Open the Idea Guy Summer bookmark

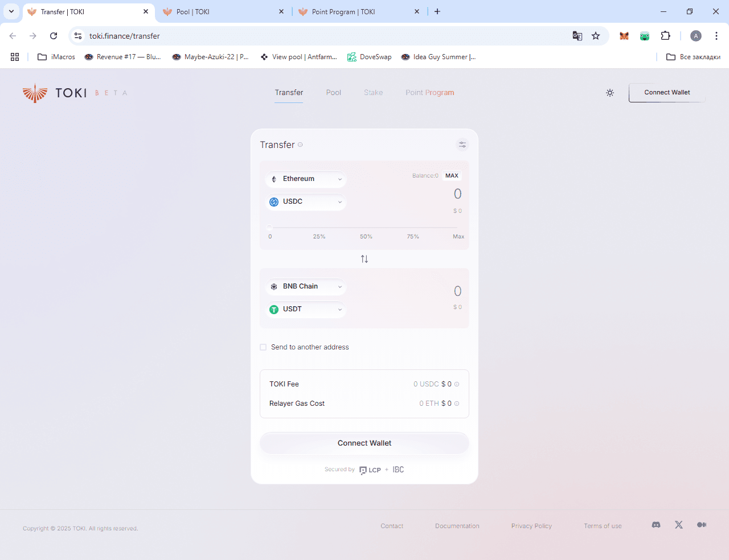tap(439, 57)
